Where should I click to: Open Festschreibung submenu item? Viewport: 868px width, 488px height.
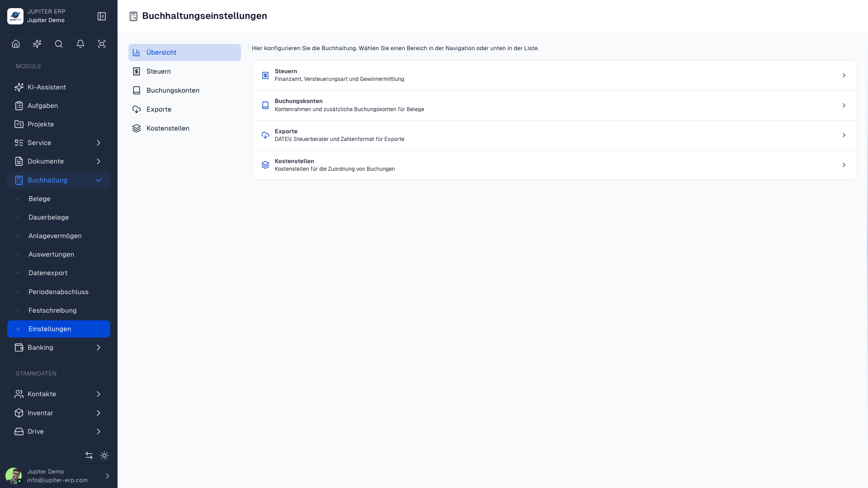[59, 310]
